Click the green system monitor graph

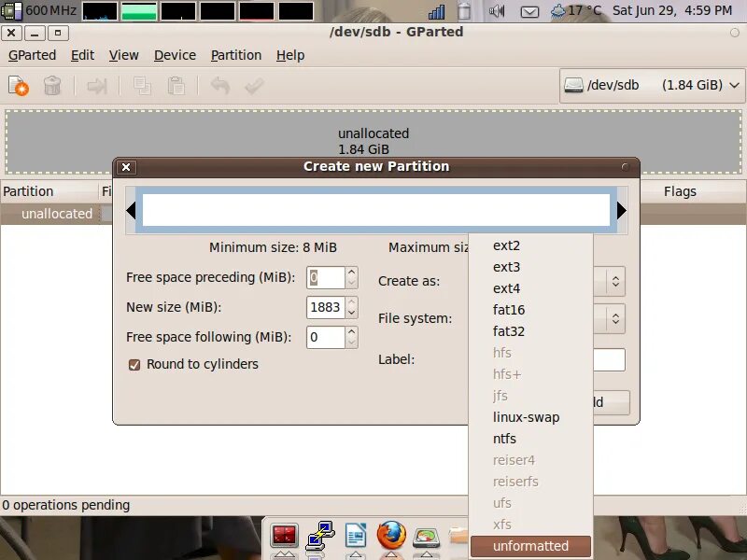pyautogui.click(x=138, y=11)
